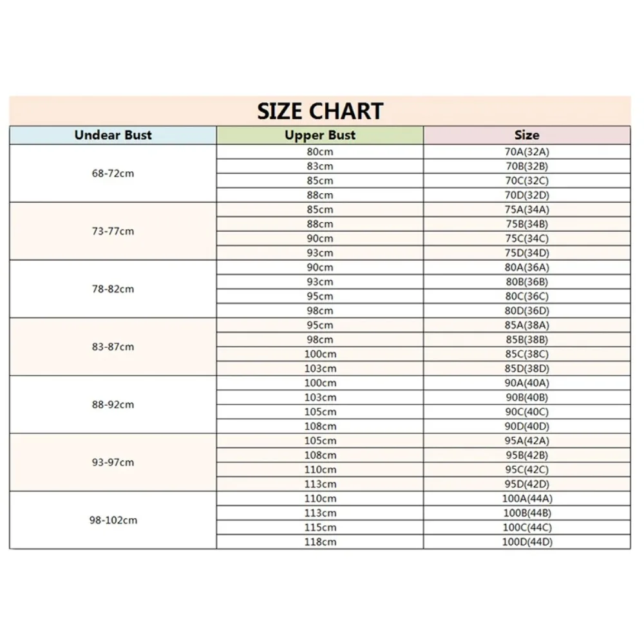Pick the 100A(44A) size cell
The image size is (644, 644).
pyautogui.click(x=527, y=498)
